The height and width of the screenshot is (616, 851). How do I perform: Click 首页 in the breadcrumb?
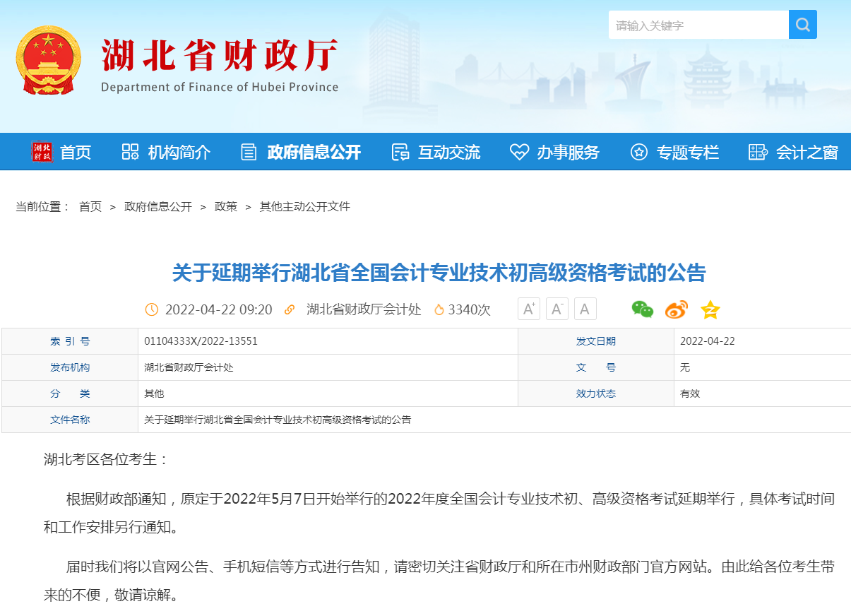point(90,207)
